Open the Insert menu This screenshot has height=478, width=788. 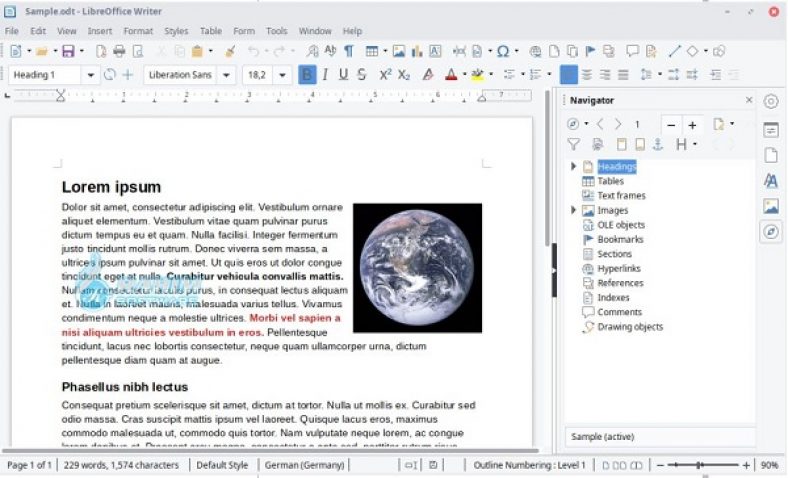(x=100, y=31)
